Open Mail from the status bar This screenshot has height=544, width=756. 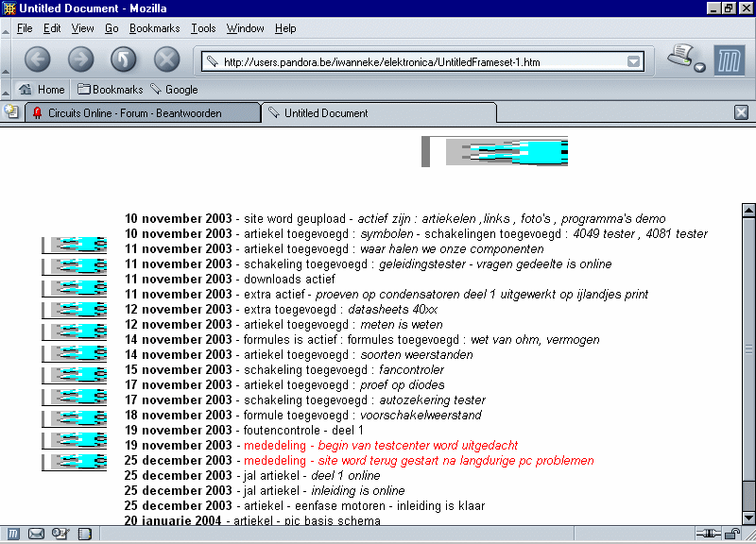[37, 535]
